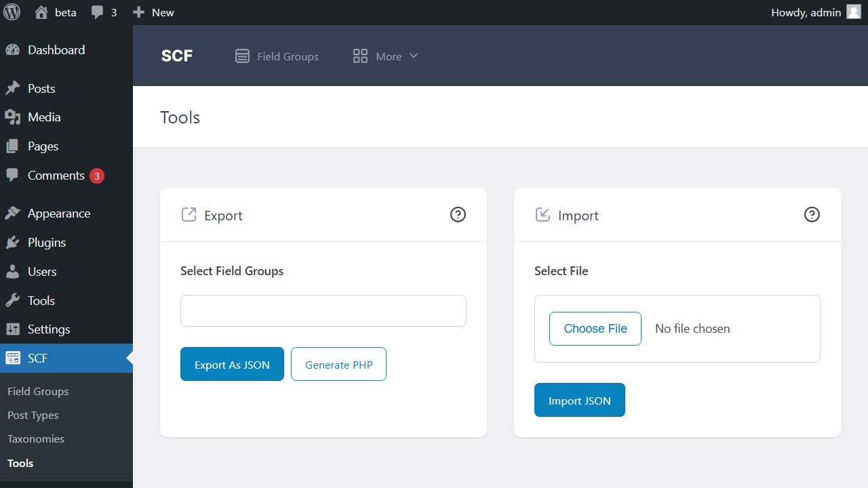The image size is (868, 488).
Task: Open the comments bubble icon in admin bar
Action: coord(98,12)
